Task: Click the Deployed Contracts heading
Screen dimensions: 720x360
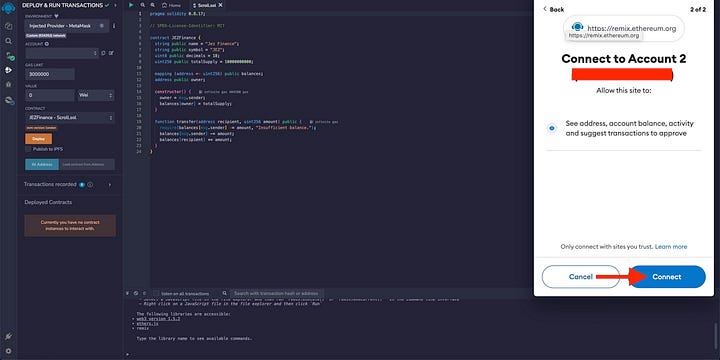Action: 48,202
